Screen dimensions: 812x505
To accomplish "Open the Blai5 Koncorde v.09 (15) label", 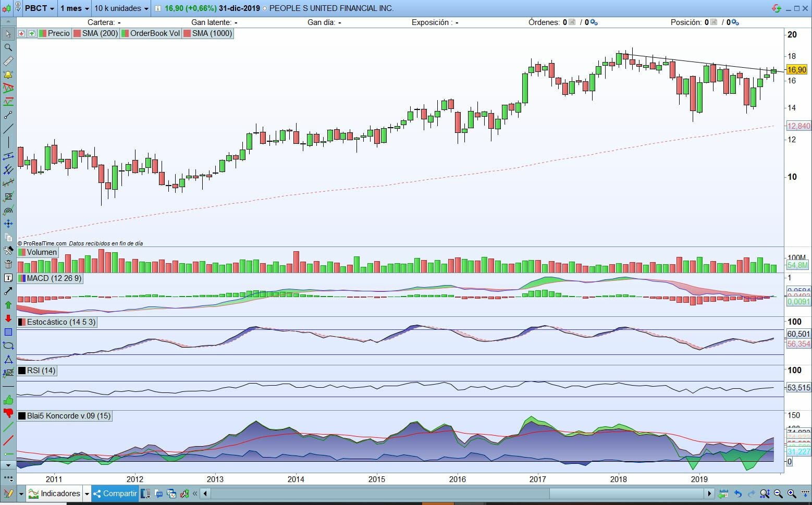I will coord(65,416).
